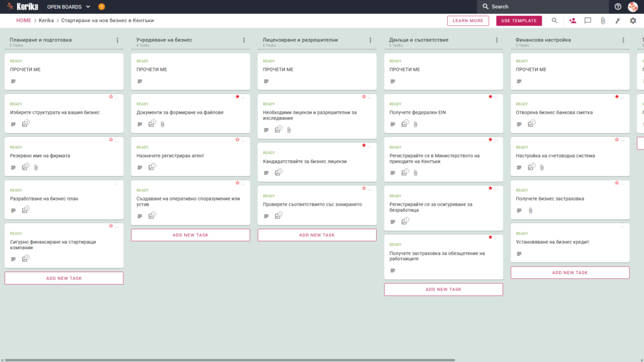Open checklist icon on Изберете структурата на вашия бизнес

[25, 124]
